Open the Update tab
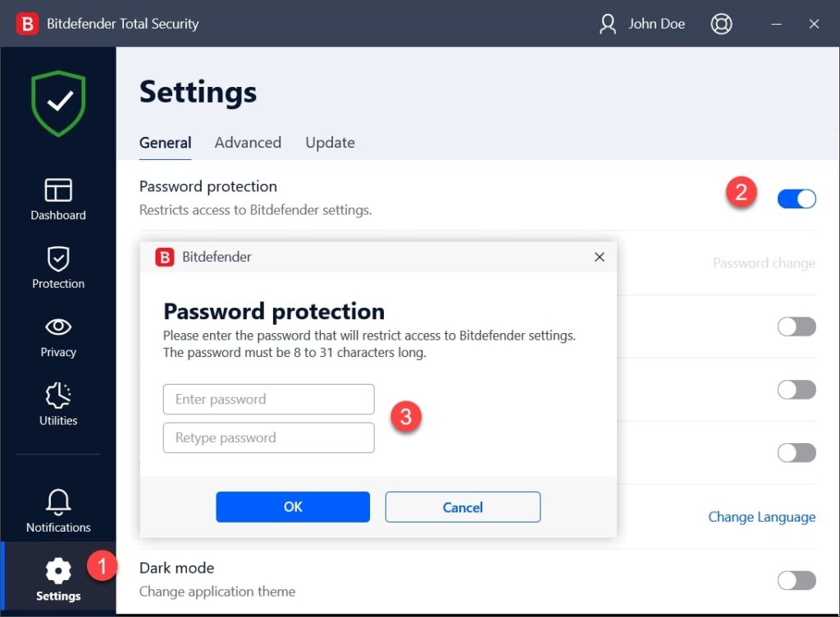840x617 pixels. 330,142
